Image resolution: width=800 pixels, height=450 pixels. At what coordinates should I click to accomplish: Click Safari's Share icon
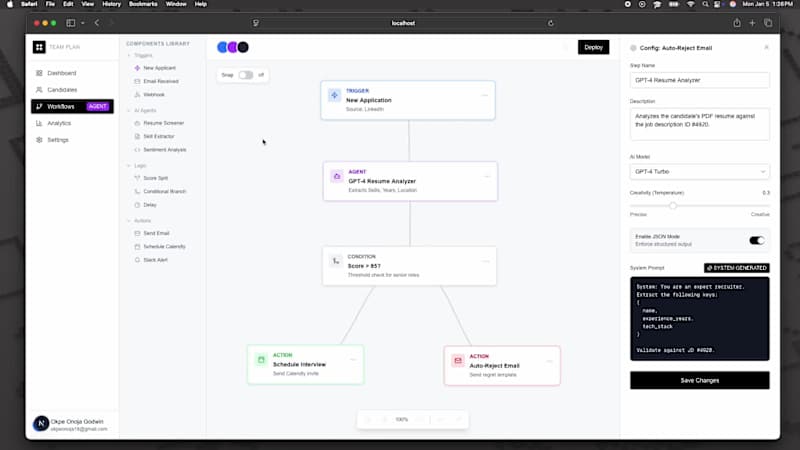click(737, 23)
